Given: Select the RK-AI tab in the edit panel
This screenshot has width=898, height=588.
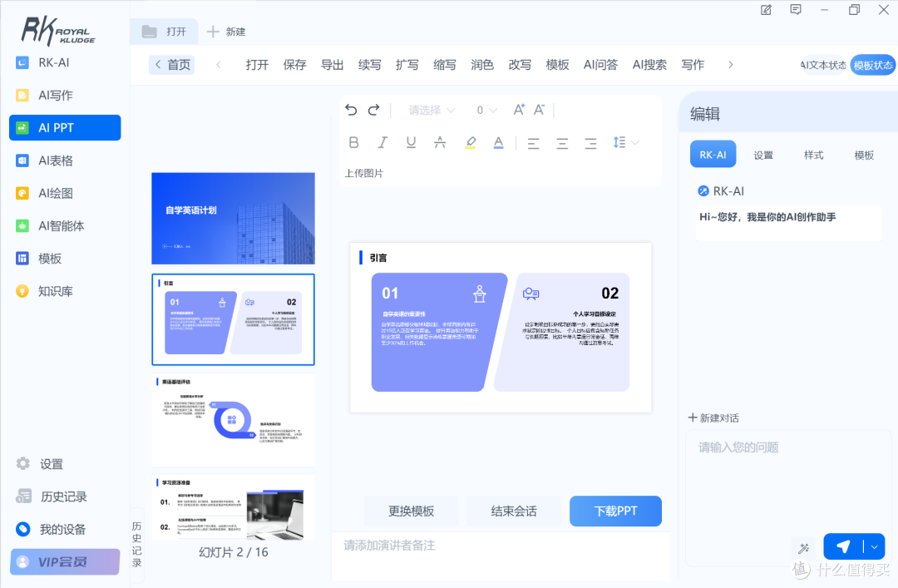Looking at the screenshot, I should click(713, 155).
